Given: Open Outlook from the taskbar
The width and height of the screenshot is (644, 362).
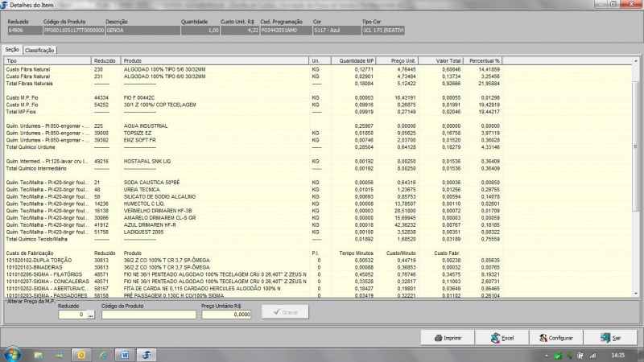Looking at the screenshot, I should tap(80, 354).
